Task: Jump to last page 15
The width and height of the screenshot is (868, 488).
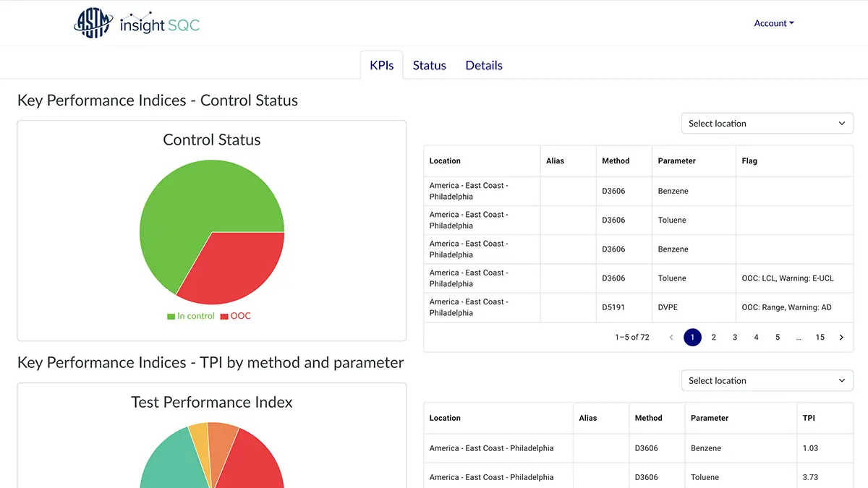Action: click(820, 338)
